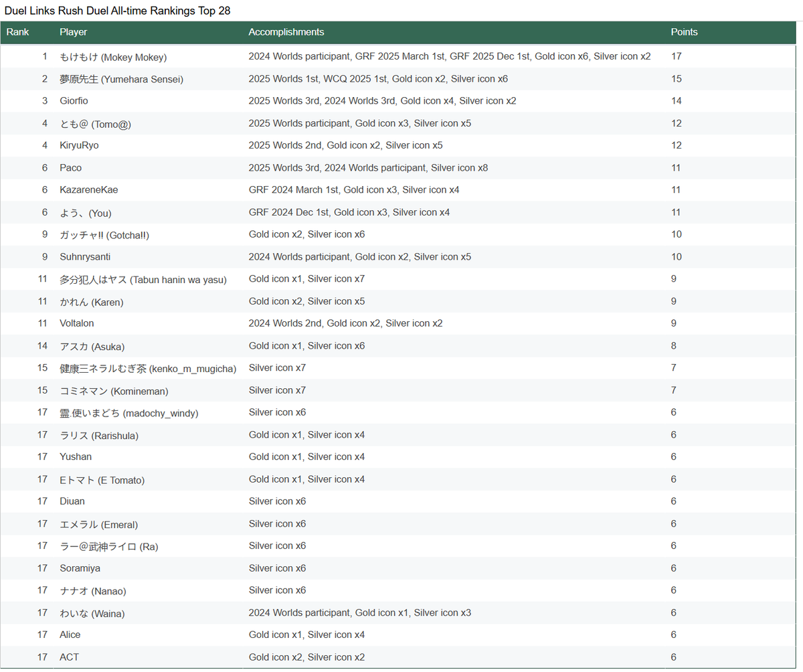Click player name Diuan
This screenshot has width=803, height=672.
point(72,501)
